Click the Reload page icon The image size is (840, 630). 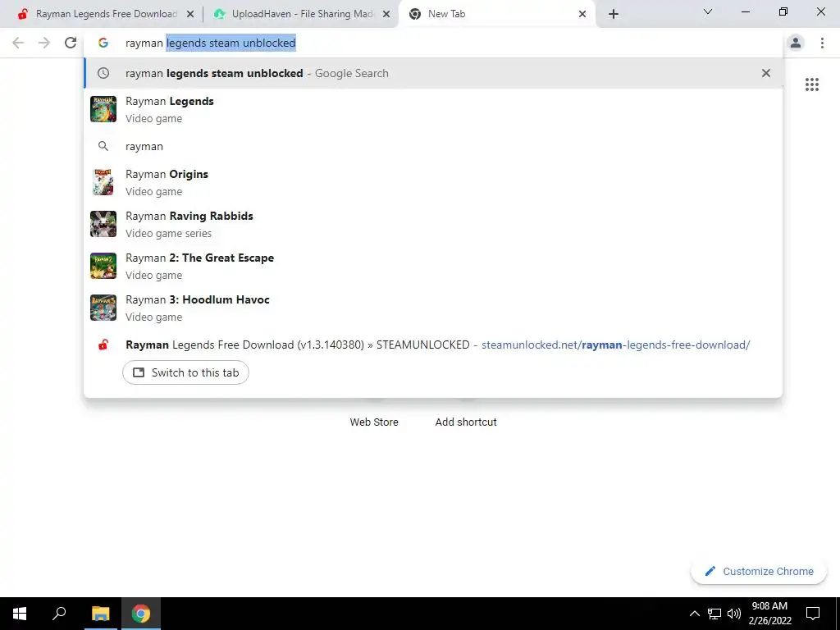71,43
